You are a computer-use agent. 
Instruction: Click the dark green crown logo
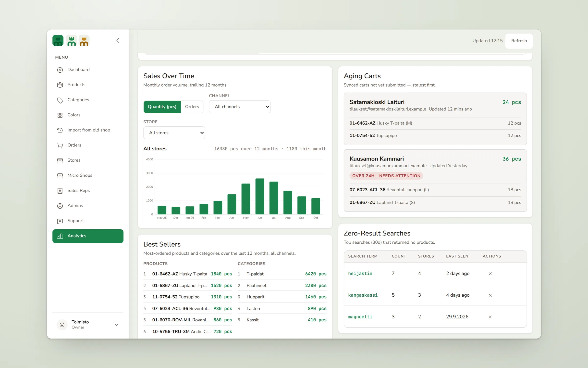tap(58, 40)
